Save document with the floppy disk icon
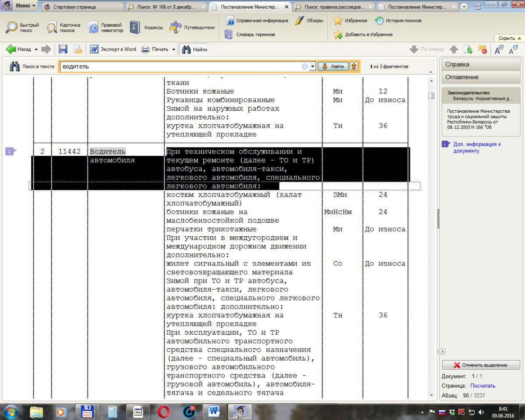525x420 pixels. click(63, 49)
